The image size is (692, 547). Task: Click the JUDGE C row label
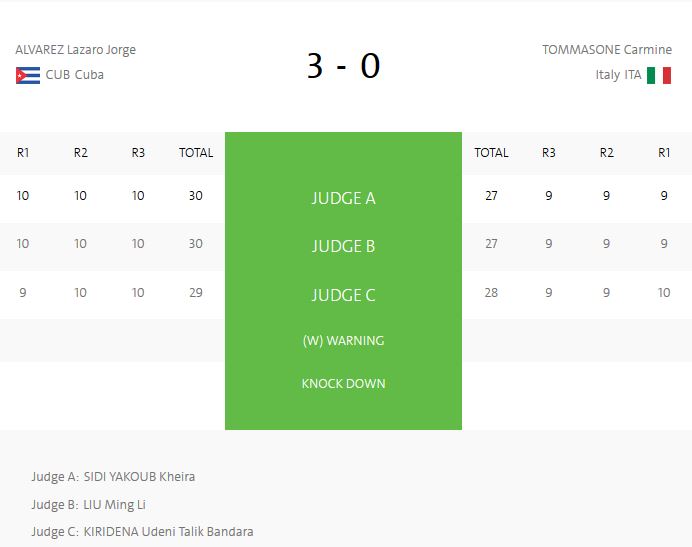coord(343,295)
